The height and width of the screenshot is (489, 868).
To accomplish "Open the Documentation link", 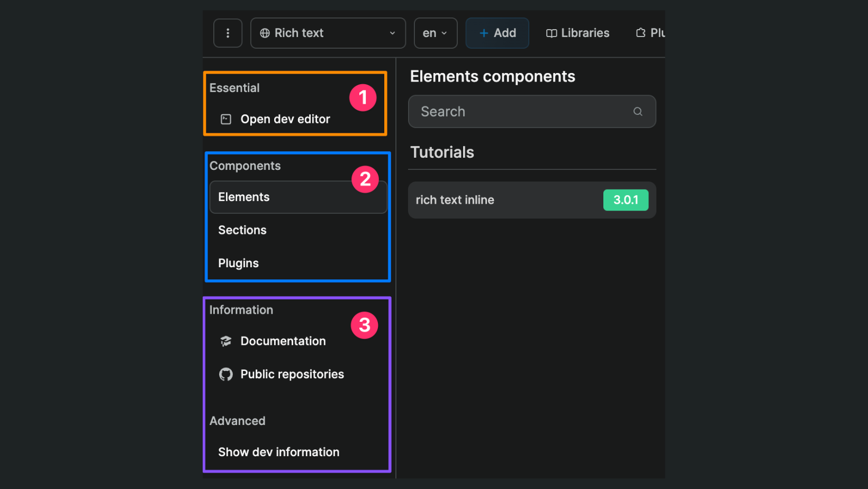I will (x=283, y=341).
